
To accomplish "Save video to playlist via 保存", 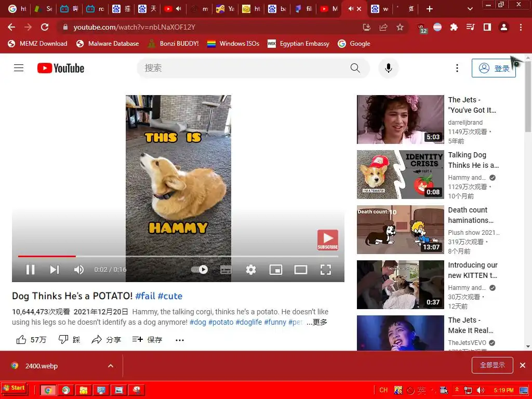I will pyautogui.click(x=147, y=340).
